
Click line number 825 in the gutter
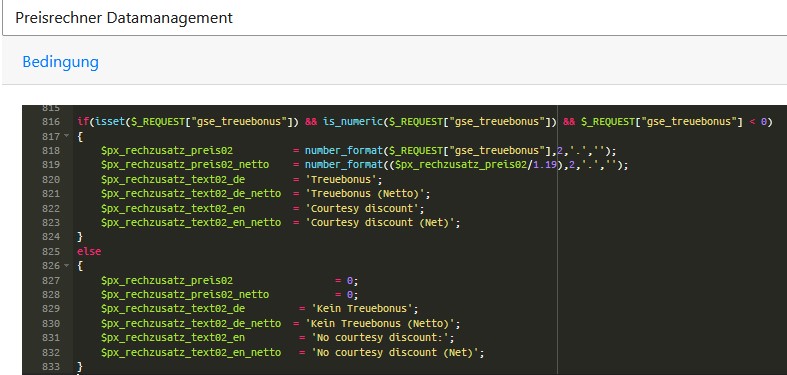[51, 251]
